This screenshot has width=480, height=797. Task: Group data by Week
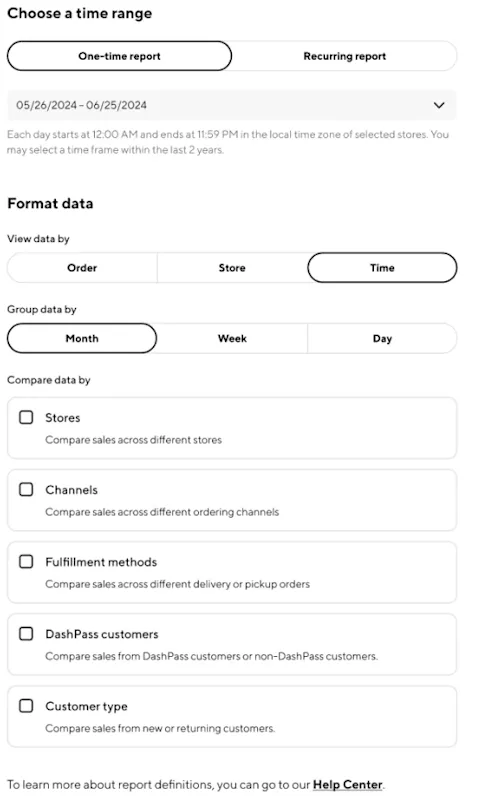[x=232, y=339]
